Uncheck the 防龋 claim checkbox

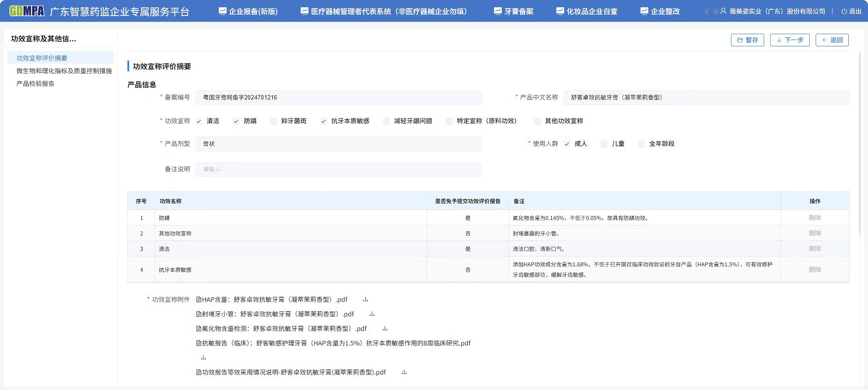236,121
